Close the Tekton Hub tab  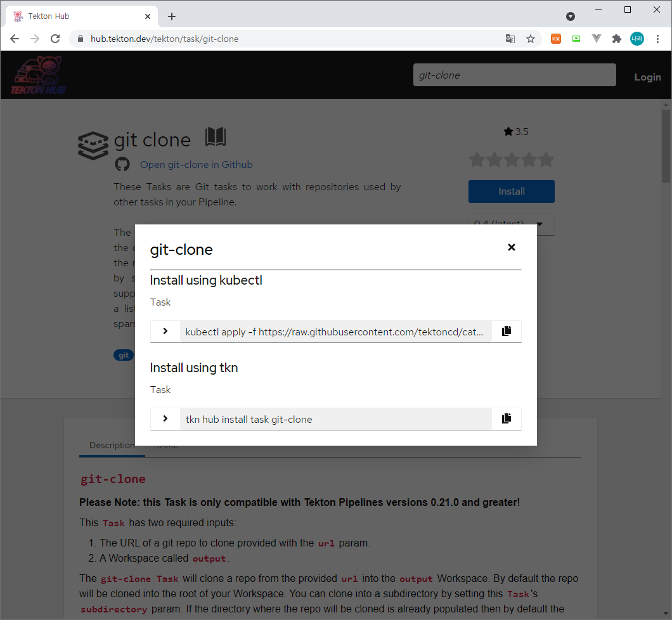tap(148, 16)
